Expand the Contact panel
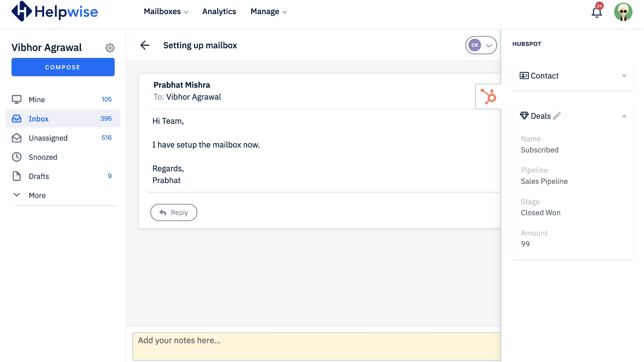The height and width of the screenshot is (362, 644). pos(624,76)
